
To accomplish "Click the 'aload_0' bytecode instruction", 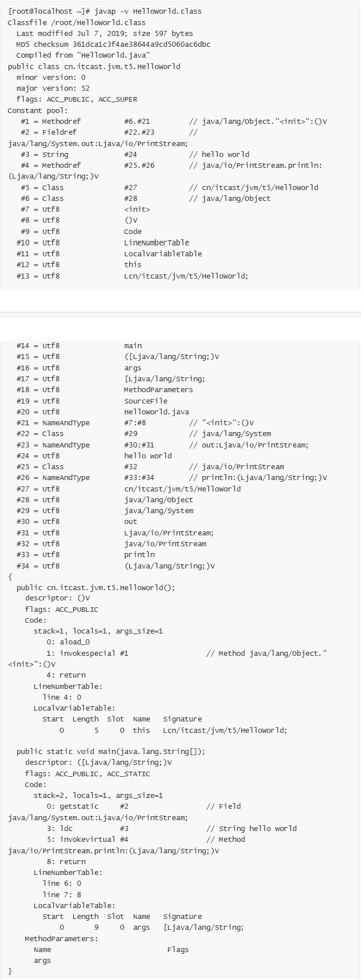I will pos(68,642).
